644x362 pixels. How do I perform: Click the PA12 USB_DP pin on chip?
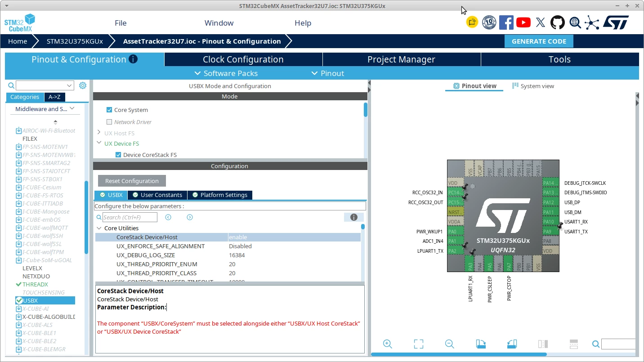click(x=550, y=202)
